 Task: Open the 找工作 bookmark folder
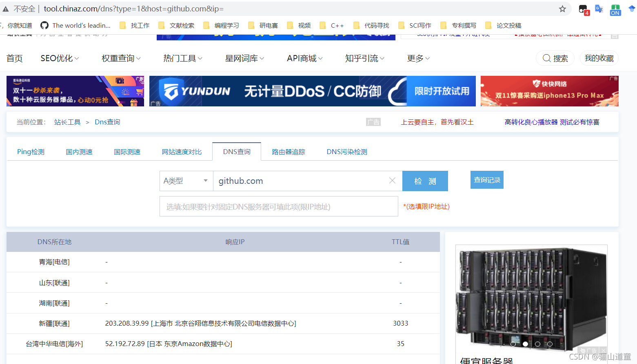(134, 25)
